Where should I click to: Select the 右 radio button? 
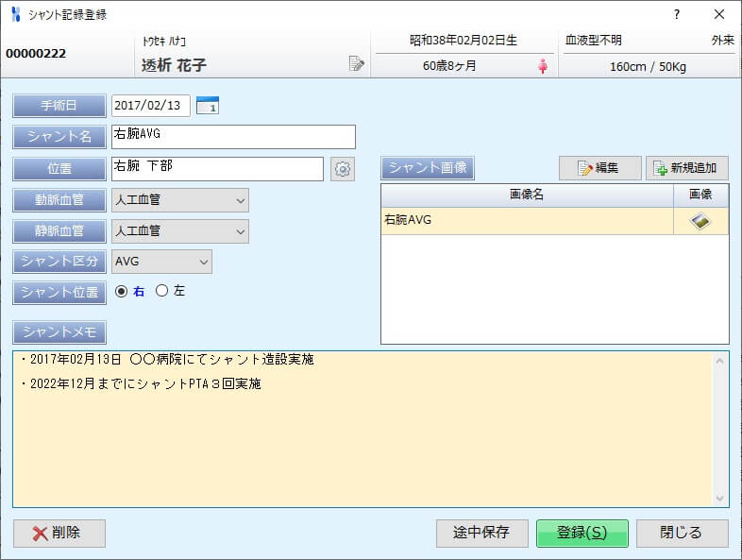(x=121, y=291)
